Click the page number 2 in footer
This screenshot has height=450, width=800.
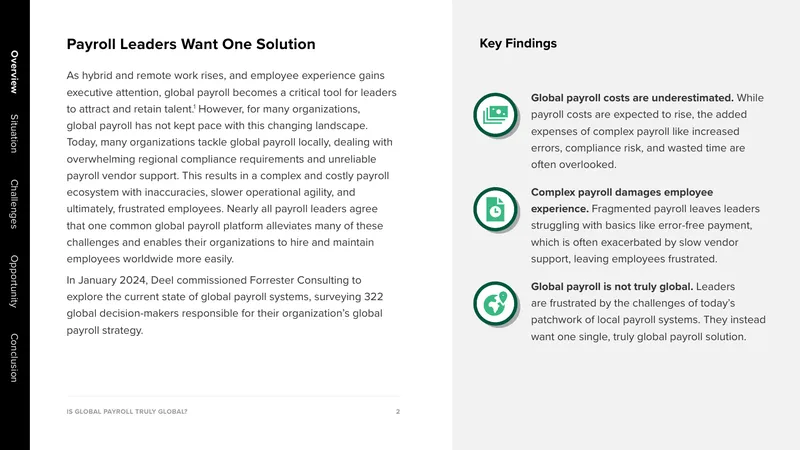click(398, 411)
